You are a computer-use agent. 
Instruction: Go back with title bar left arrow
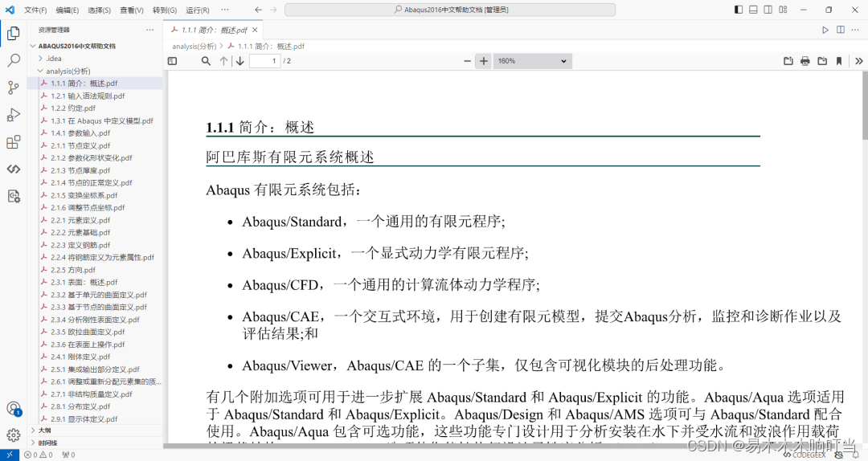point(259,10)
